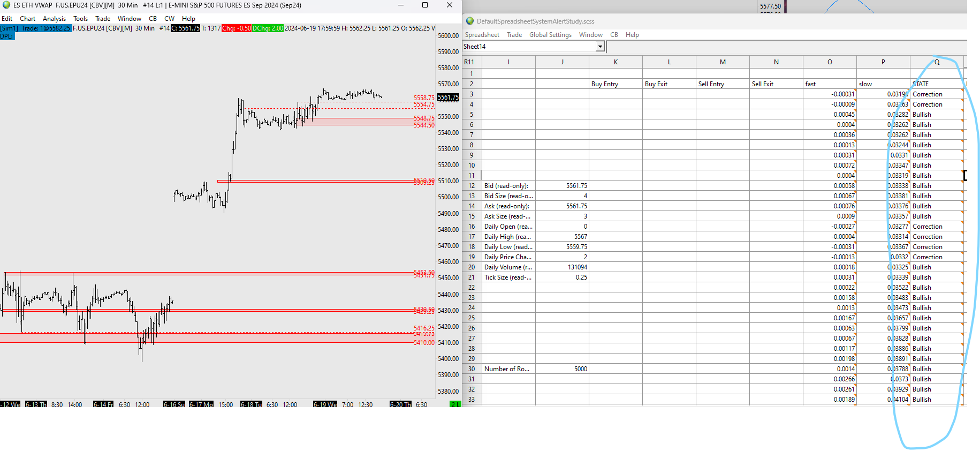
Task: Select the cell containing 5000
Action: click(562, 369)
